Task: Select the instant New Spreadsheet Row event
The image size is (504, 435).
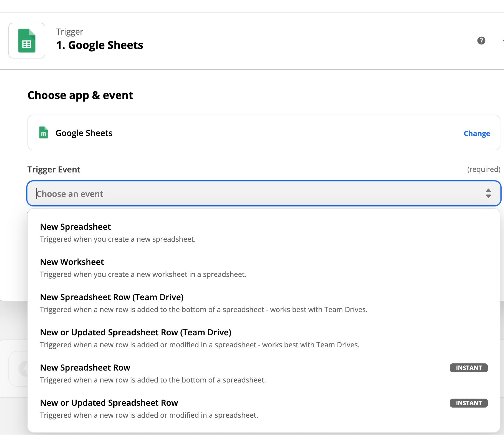Action: (x=264, y=374)
